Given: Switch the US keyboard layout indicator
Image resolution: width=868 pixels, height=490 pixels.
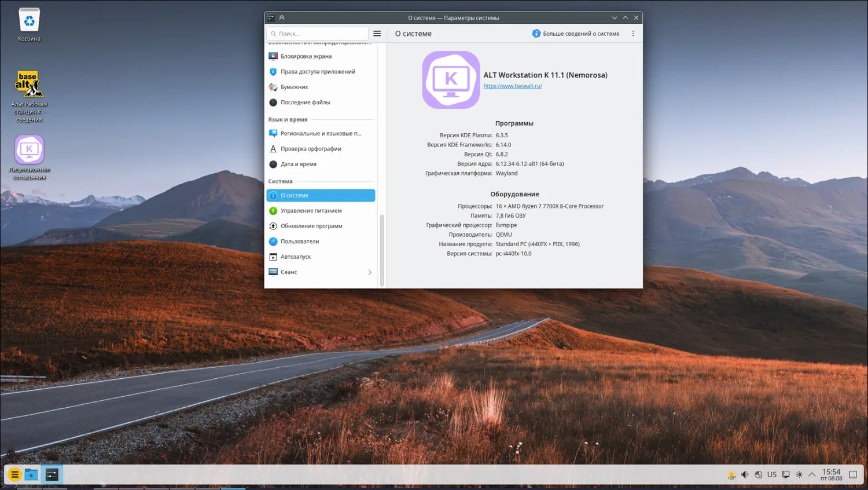Looking at the screenshot, I should [772, 474].
